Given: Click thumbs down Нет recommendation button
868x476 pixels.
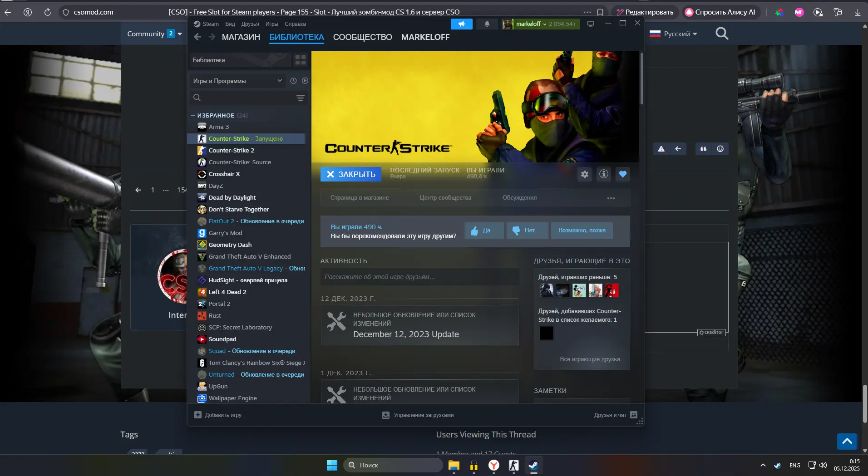Looking at the screenshot, I should pos(528,231).
